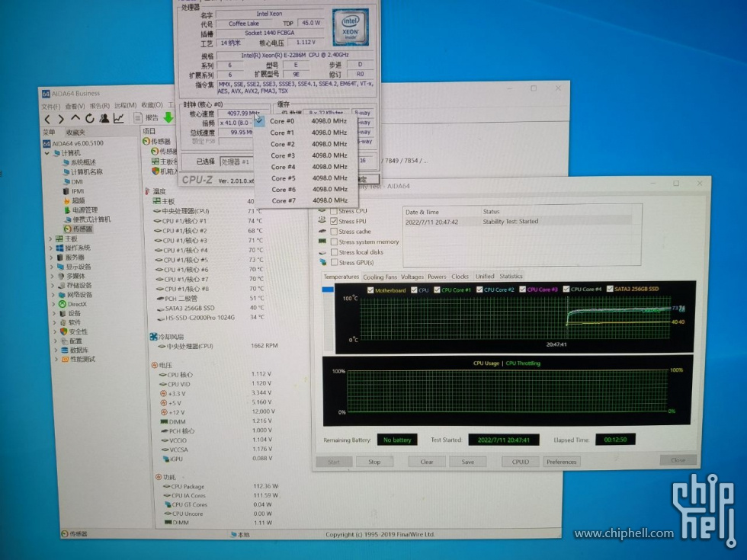Viewport: 747px width, 560px height.
Task: Open the AIDA64 graph chart toolbar icon
Action: (119, 118)
